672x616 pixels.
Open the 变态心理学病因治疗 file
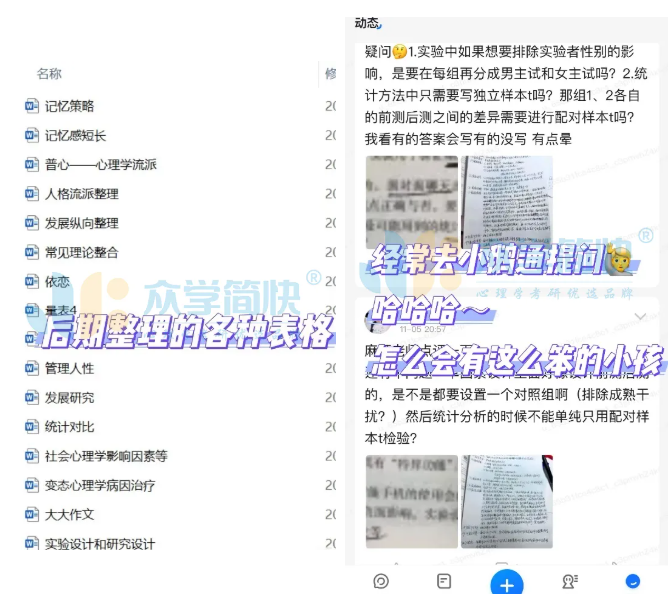pyautogui.click(x=100, y=486)
